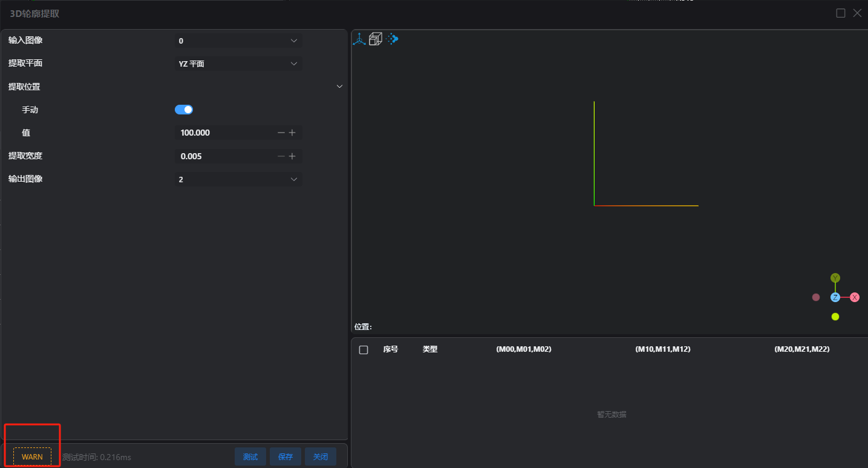
Task: Close the 3D轮廓提取 window with X
Action: tap(857, 13)
